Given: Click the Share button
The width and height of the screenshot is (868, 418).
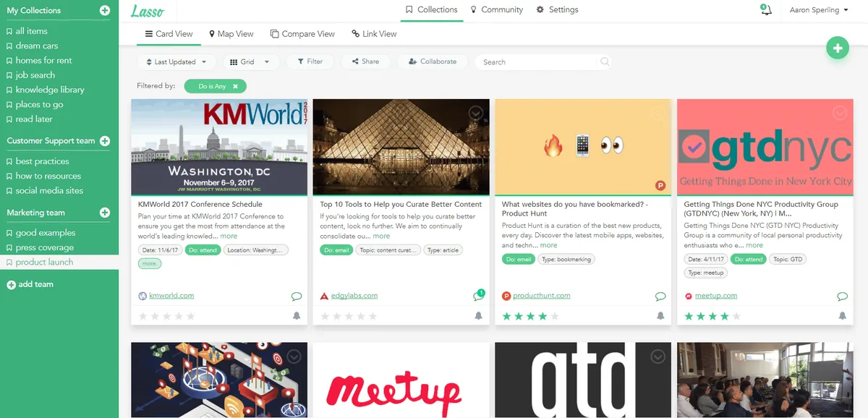Looking at the screenshot, I should point(366,62).
